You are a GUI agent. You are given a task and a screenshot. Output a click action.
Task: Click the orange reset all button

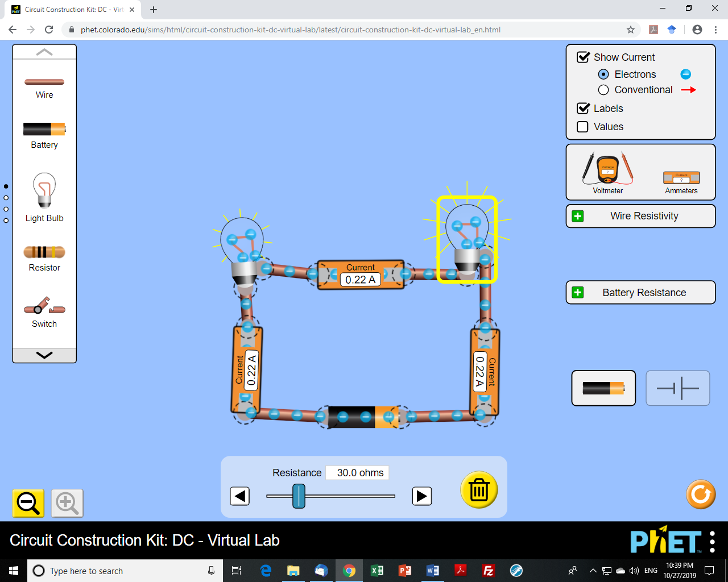click(x=701, y=494)
